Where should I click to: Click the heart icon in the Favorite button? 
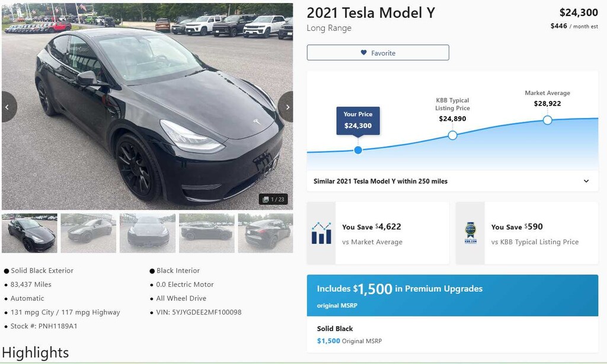363,53
